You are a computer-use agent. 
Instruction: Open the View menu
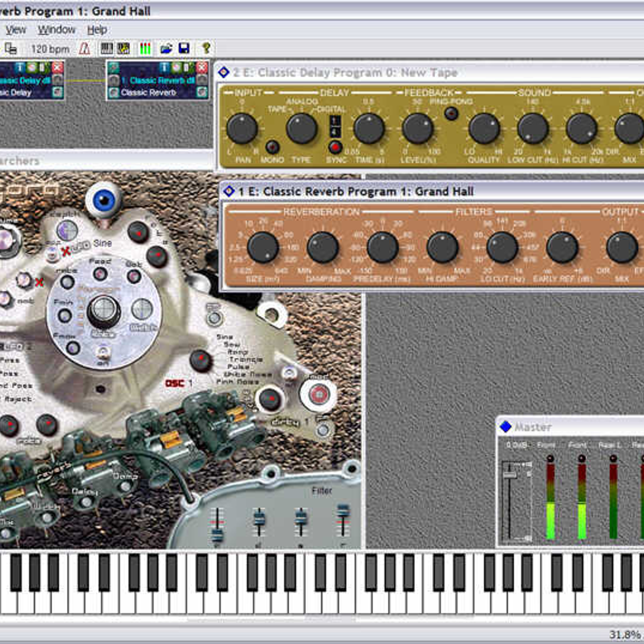(x=16, y=30)
